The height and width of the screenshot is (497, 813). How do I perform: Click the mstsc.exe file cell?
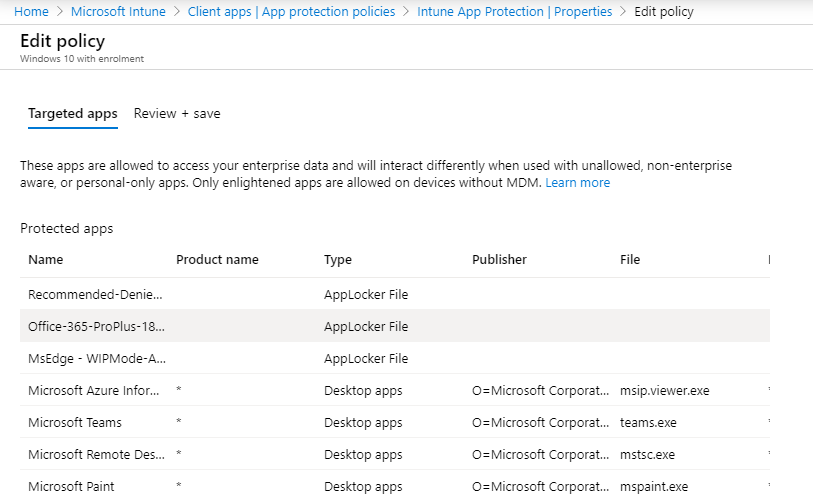pos(647,455)
